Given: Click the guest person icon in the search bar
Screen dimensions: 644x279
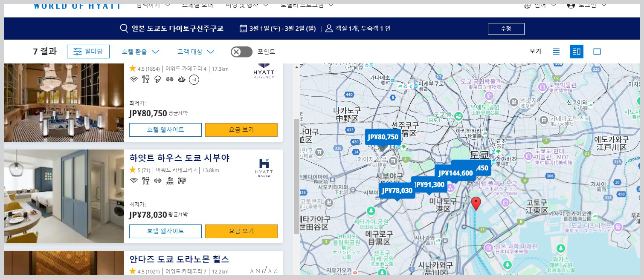Looking at the screenshot, I should coord(329,29).
